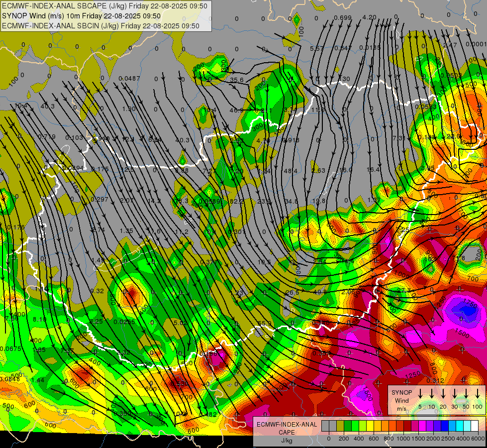Click the '2500' tick label in CAPE legend
This screenshot has width=487, height=448.
448,439
